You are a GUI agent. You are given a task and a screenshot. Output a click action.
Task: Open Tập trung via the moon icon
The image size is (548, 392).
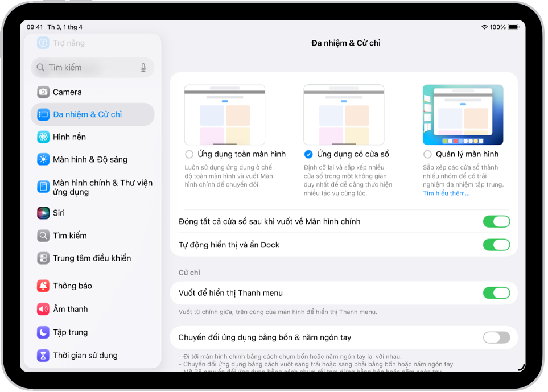pos(43,332)
